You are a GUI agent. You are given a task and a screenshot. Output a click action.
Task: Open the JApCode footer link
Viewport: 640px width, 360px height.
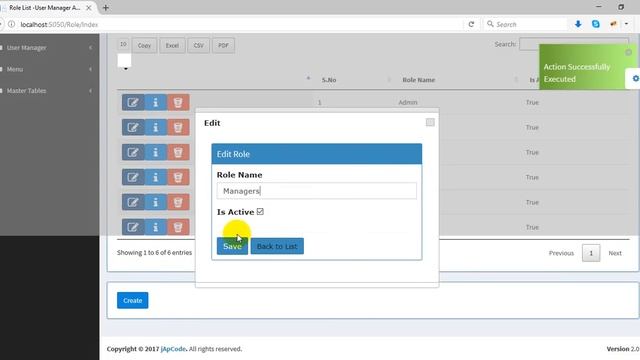click(x=173, y=349)
